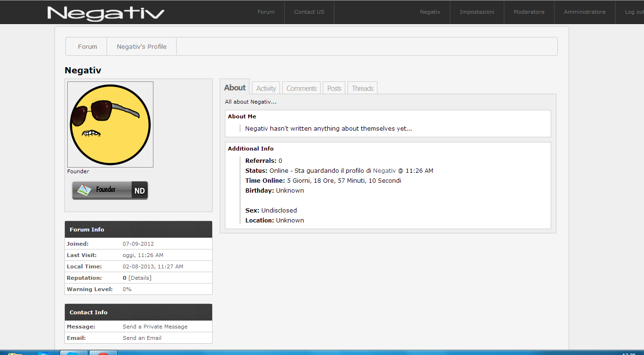Click the Founder rank badge image

click(110, 190)
